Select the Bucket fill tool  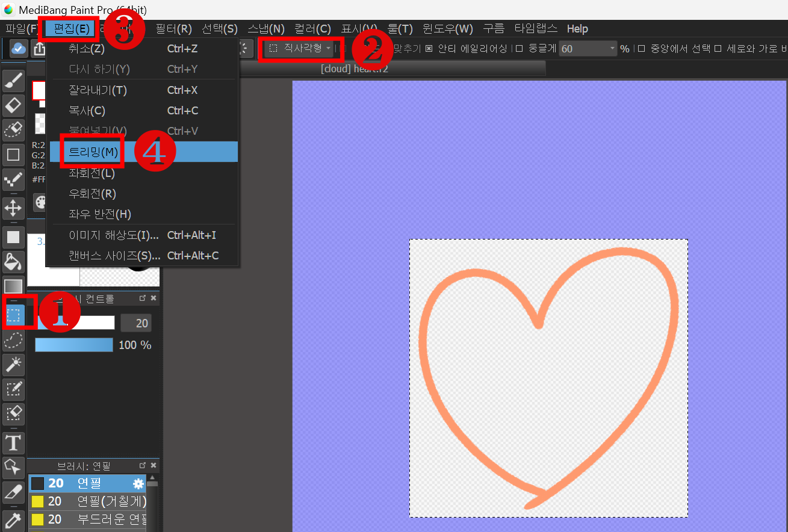coord(13,262)
